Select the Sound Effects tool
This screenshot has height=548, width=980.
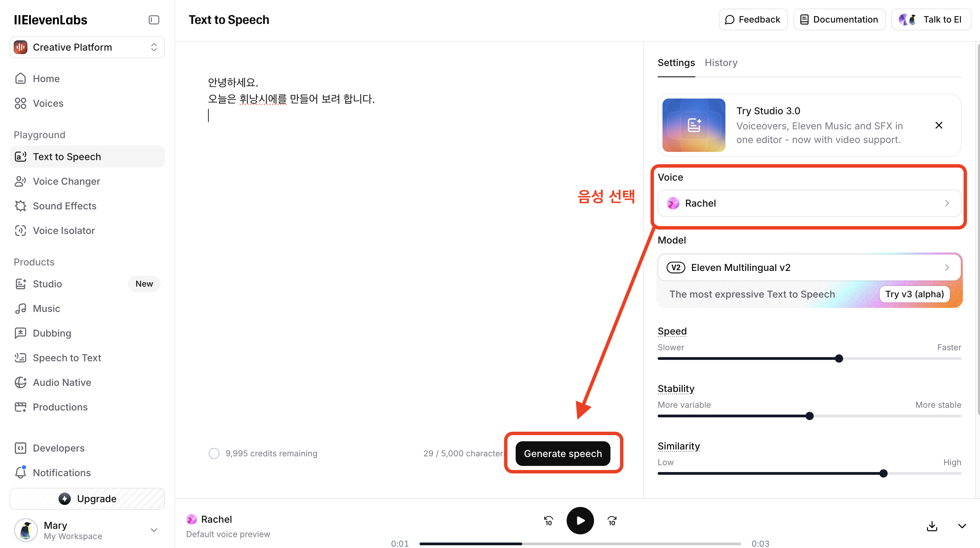coord(64,206)
